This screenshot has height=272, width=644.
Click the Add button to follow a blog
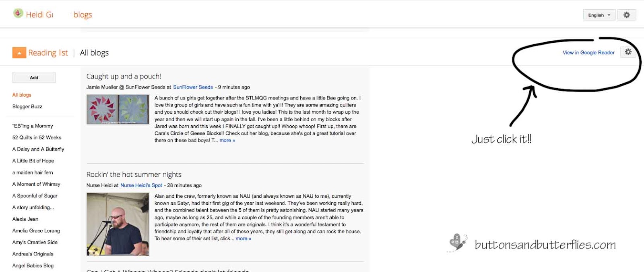pos(34,77)
